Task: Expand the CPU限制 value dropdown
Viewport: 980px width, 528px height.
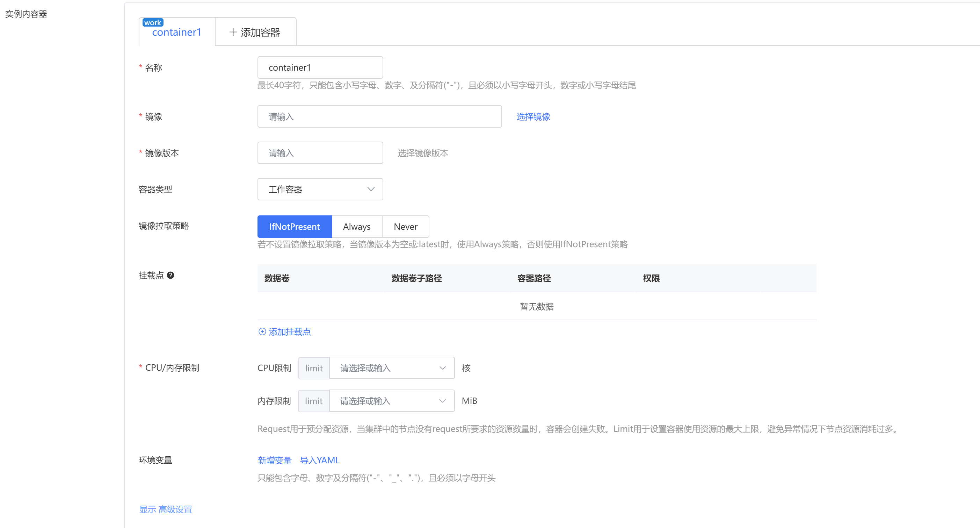Action: [x=391, y=368]
